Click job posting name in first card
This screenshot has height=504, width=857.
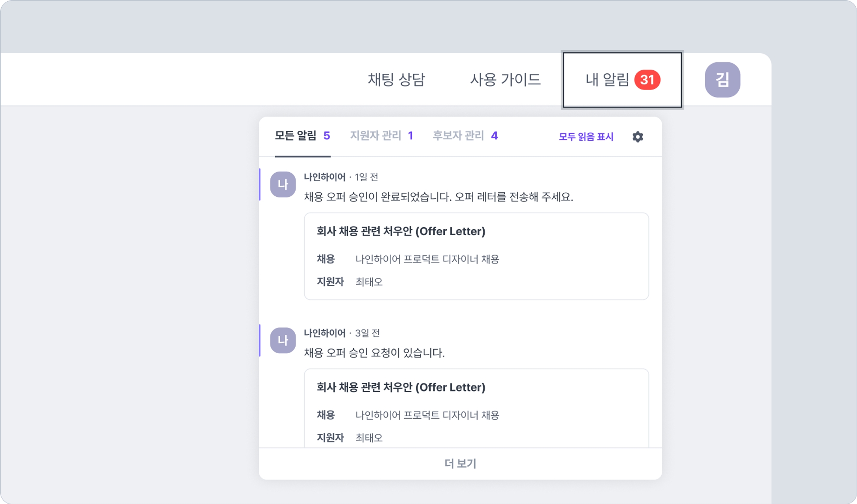pyautogui.click(x=427, y=259)
